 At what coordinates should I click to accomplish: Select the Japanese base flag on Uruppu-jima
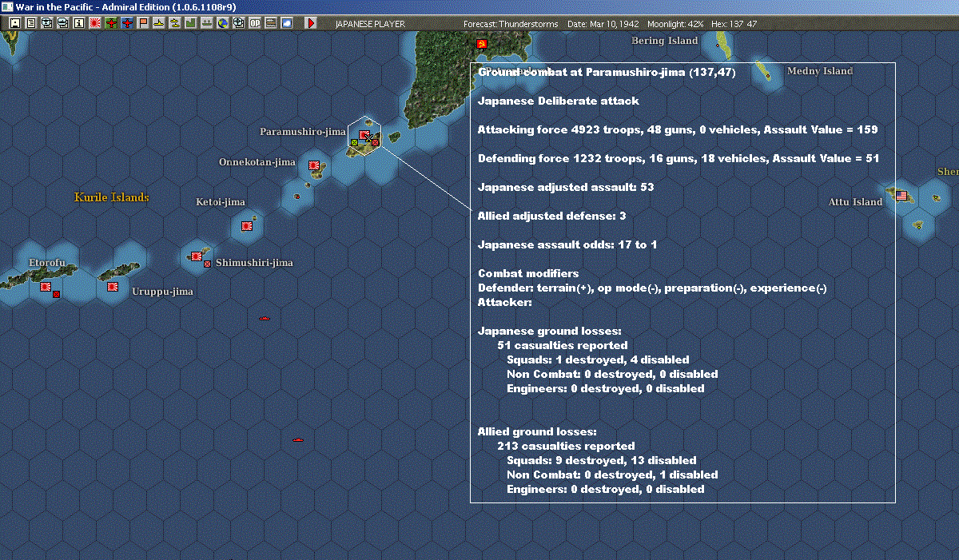tap(113, 286)
